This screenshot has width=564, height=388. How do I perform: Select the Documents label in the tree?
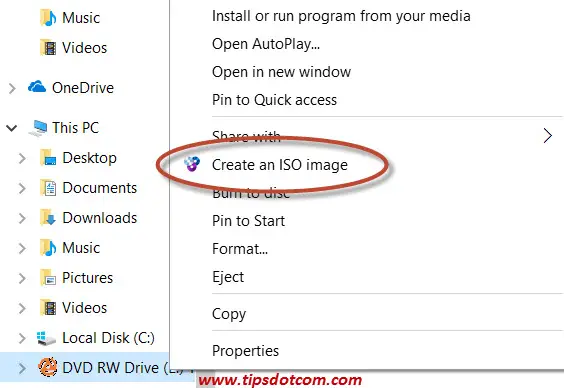click(x=100, y=188)
